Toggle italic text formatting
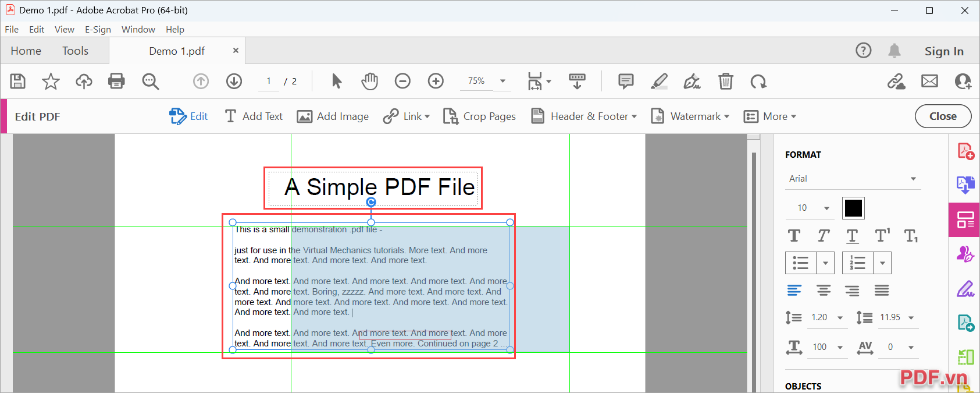 pyautogui.click(x=824, y=236)
